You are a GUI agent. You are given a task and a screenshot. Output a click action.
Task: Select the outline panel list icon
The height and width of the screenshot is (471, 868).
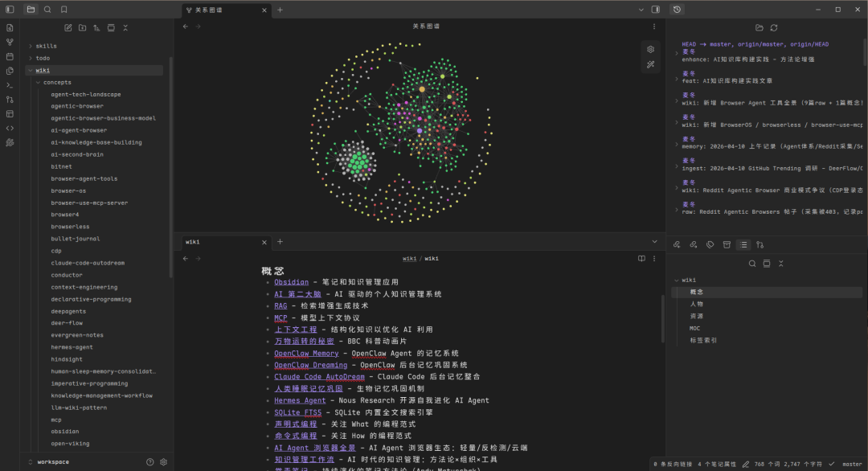point(743,244)
